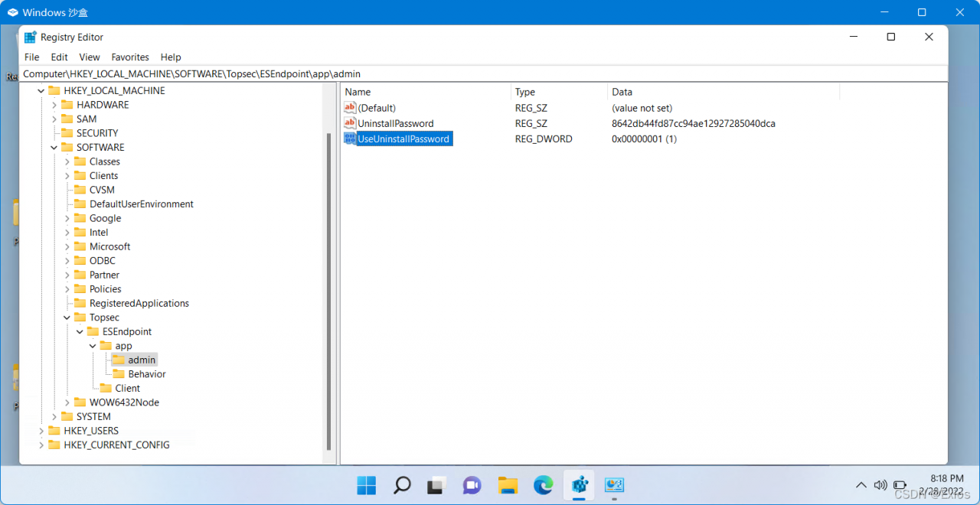Open the Help menu
980x505 pixels.
click(x=171, y=57)
